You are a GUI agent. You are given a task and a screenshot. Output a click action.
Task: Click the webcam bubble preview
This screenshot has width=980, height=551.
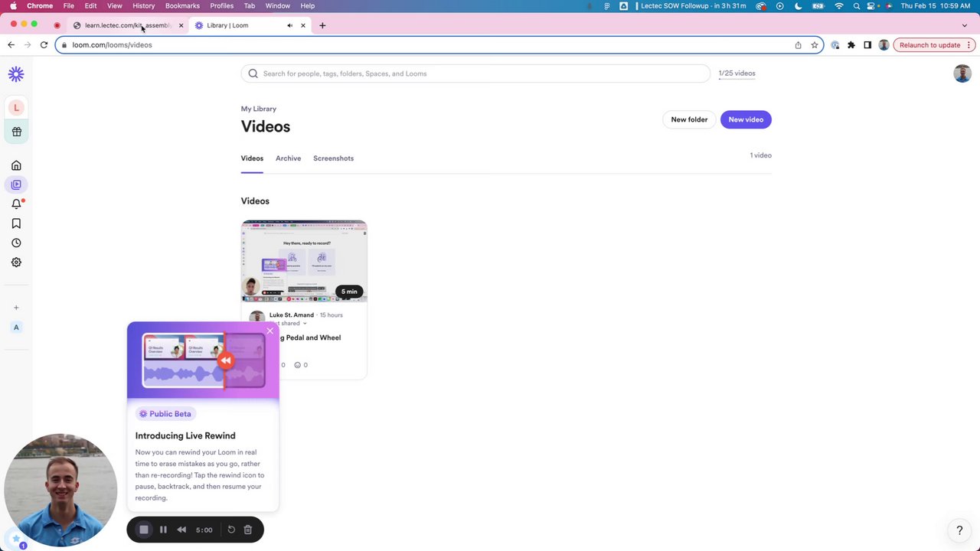[60, 490]
